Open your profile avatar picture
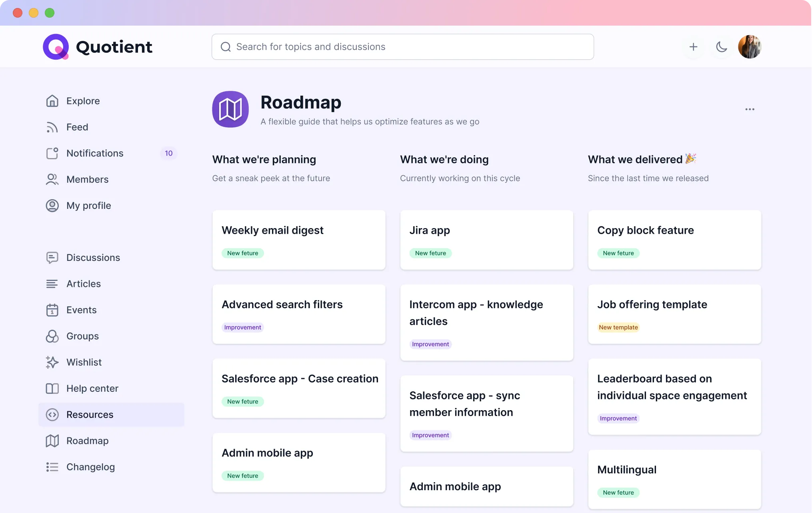This screenshot has height=513, width=812. click(x=750, y=46)
